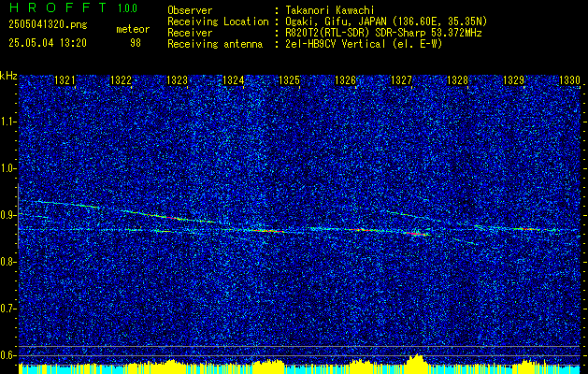Click the 1329 time marker
588x374 pixels.
click(514, 79)
